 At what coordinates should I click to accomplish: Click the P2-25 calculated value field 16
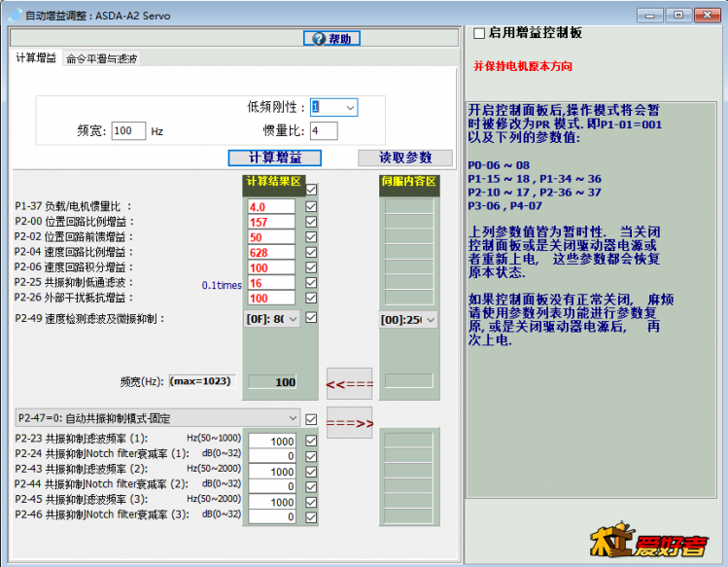pyautogui.click(x=271, y=283)
